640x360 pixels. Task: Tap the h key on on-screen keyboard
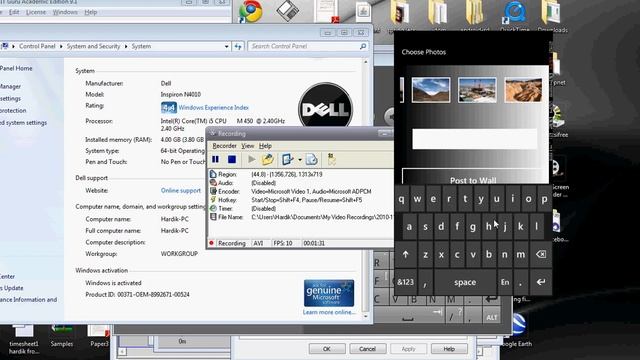(489, 227)
